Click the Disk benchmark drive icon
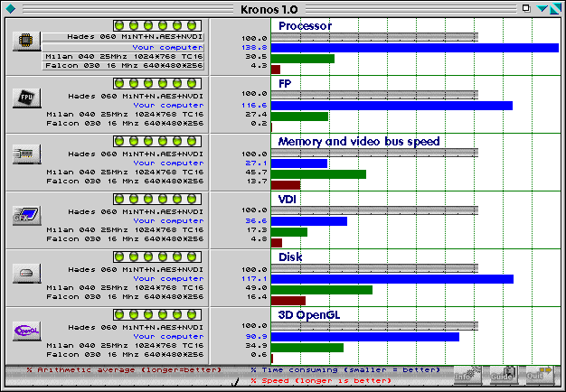 point(26,273)
